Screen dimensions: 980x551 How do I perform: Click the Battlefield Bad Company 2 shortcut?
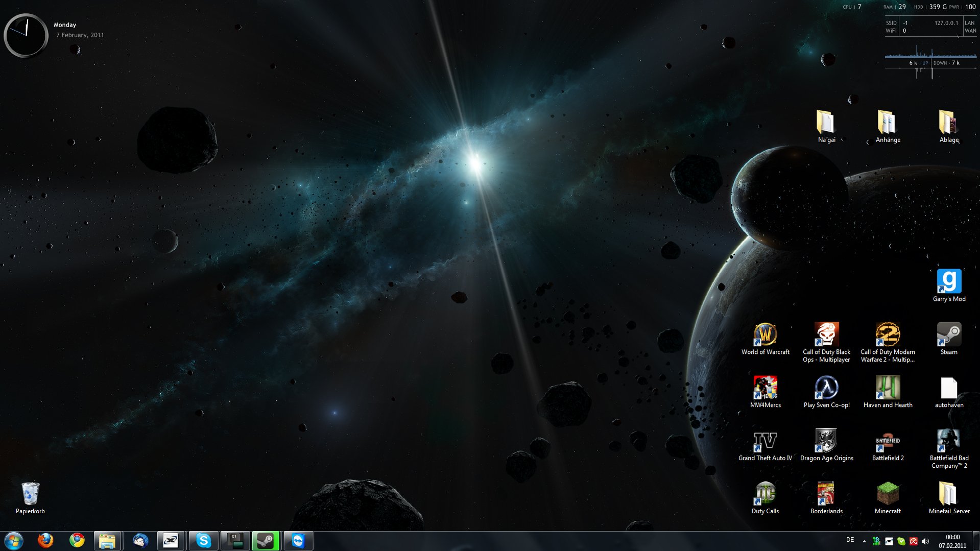(x=949, y=441)
